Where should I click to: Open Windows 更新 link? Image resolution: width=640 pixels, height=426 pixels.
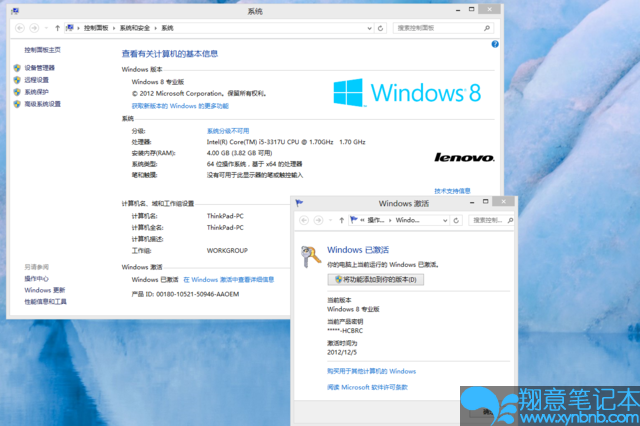click(44, 290)
